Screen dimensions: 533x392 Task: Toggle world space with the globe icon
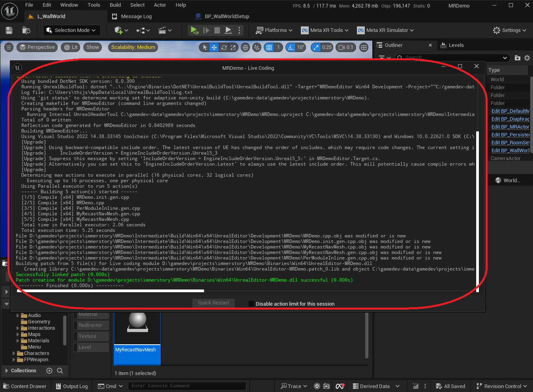tap(245, 47)
